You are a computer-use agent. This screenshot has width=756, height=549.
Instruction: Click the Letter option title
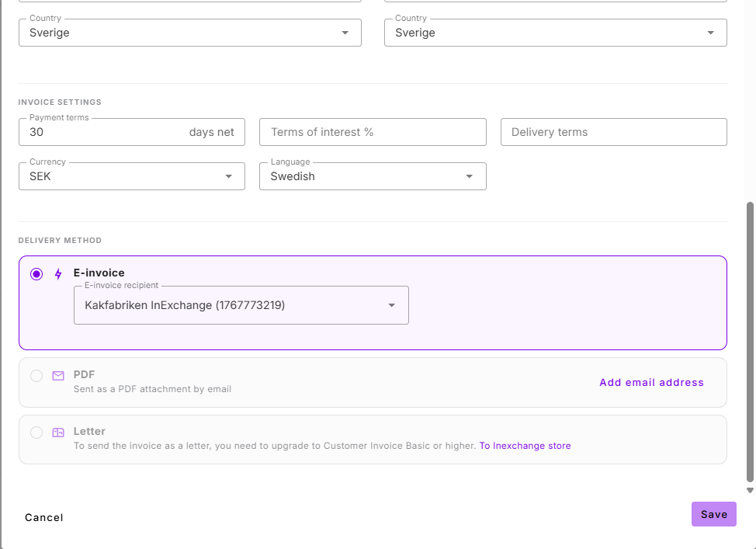click(x=89, y=431)
